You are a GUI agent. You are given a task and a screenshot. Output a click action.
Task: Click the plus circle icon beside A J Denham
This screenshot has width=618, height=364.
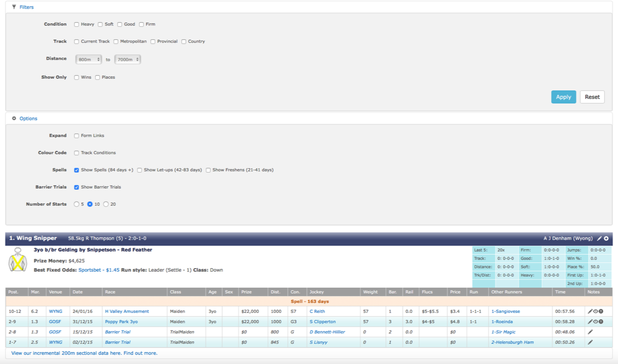point(606,239)
